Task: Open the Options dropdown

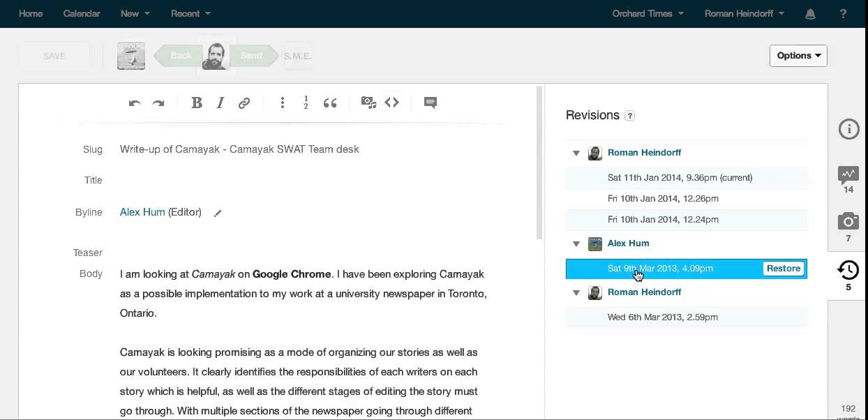Action: coord(798,56)
